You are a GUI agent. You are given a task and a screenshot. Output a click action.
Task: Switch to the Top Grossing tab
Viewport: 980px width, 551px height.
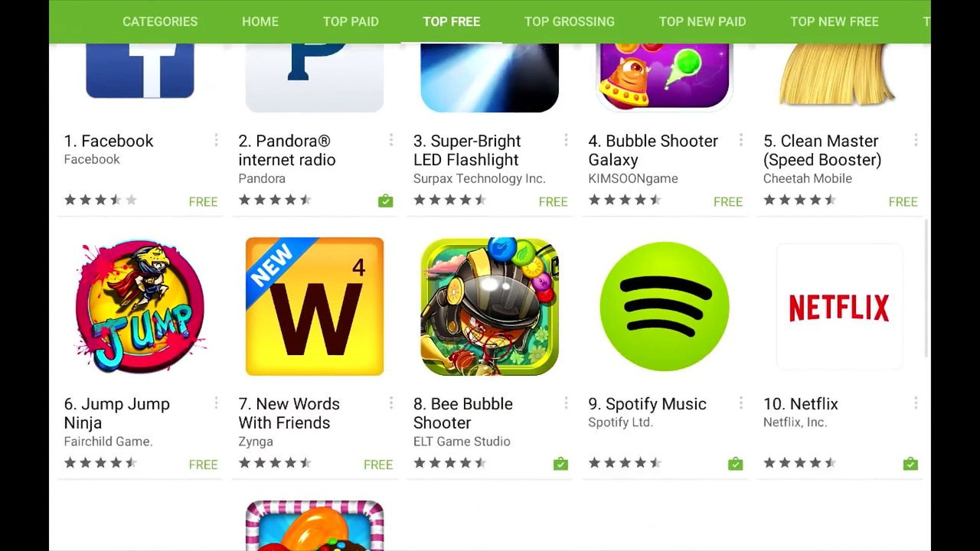pyautogui.click(x=570, y=21)
